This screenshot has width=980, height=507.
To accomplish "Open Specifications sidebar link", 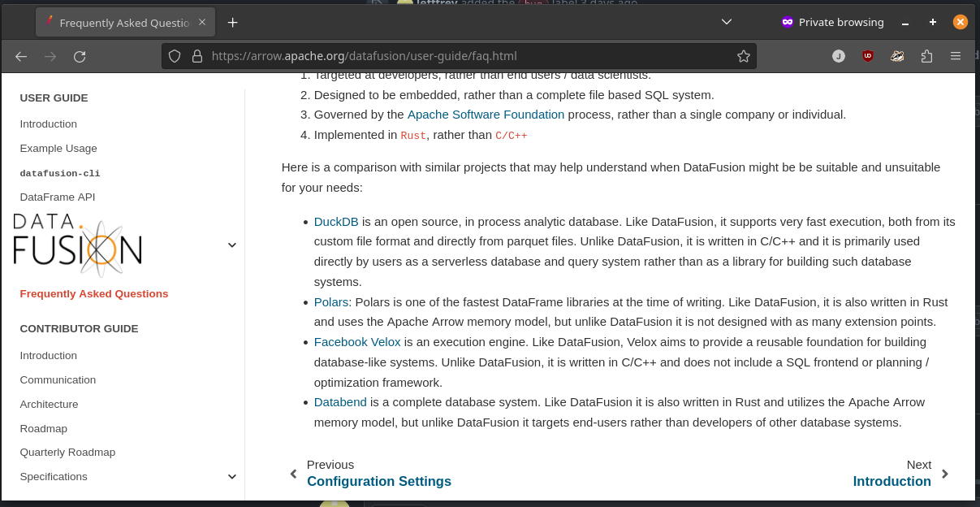I will [x=54, y=477].
